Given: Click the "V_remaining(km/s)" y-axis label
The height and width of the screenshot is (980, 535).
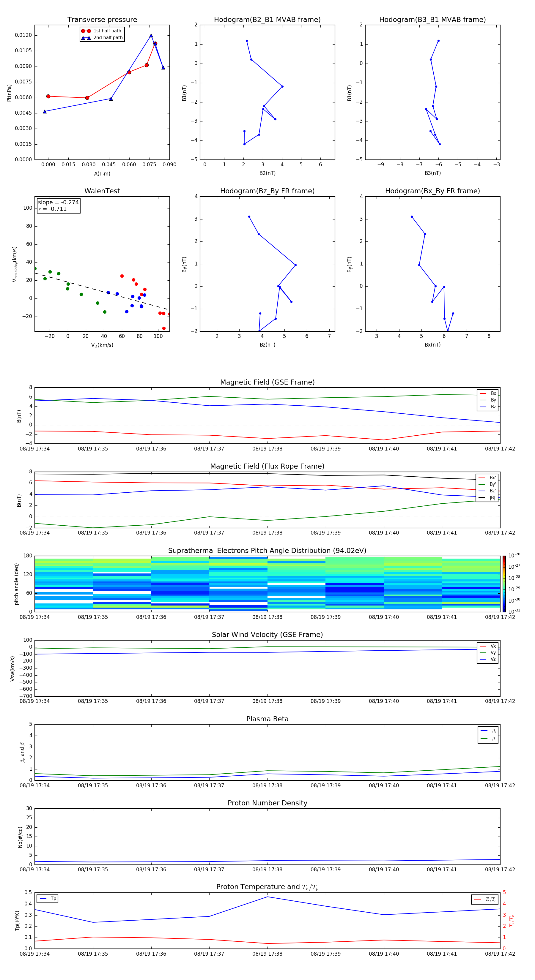Looking at the screenshot, I should tap(15, 264).
